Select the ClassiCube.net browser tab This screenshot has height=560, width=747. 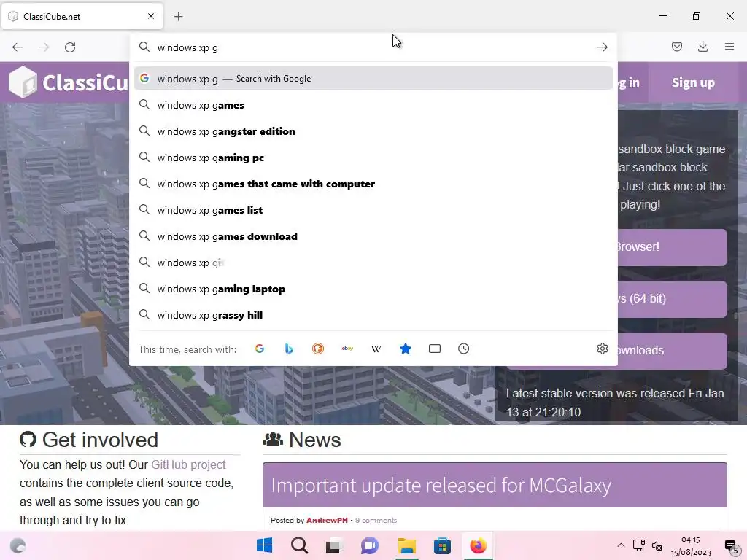tap(82, 17)
